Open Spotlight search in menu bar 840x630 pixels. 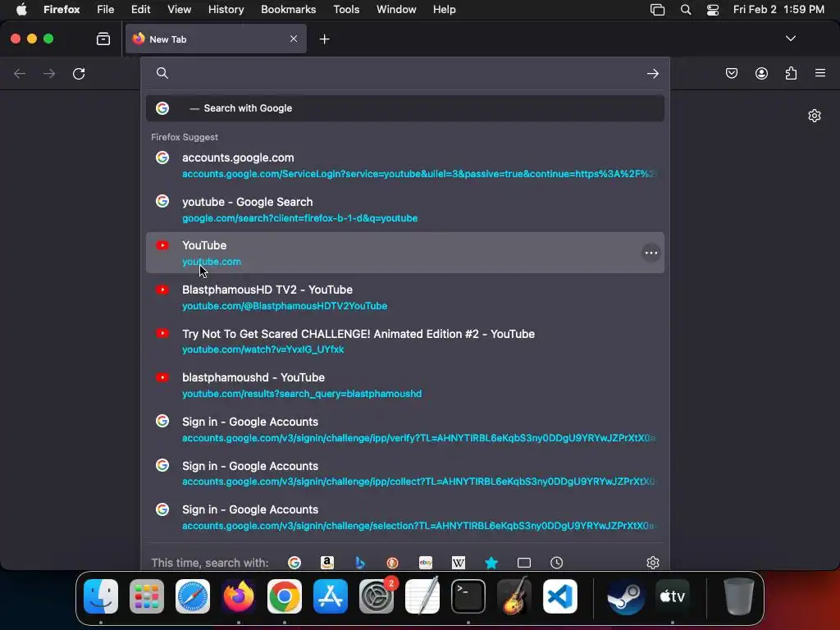coord(686,10)
